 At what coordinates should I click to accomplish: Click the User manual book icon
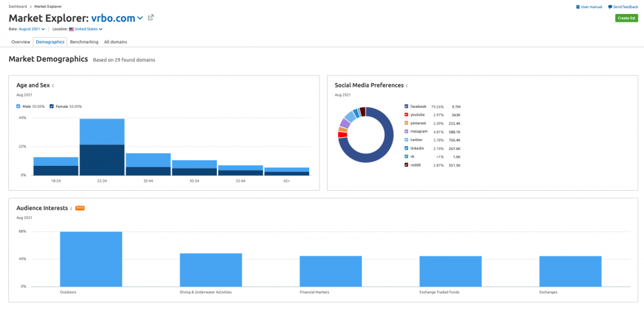click(578, 7)
